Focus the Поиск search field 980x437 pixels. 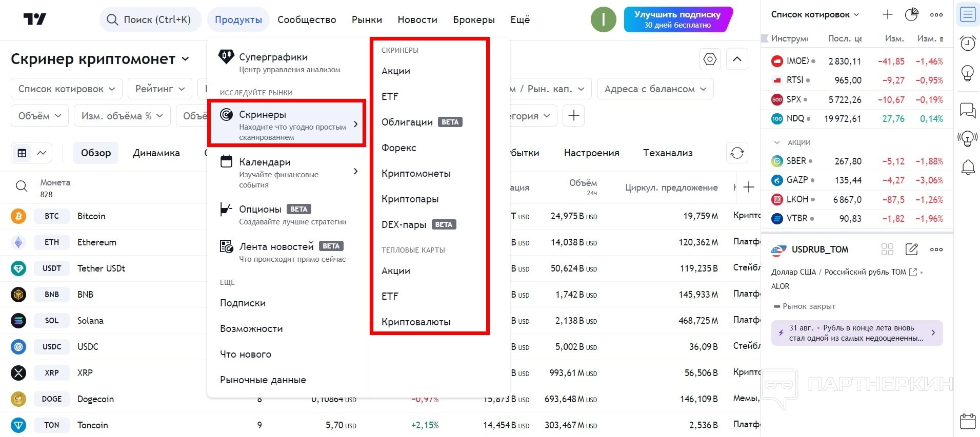coord(150,19)
